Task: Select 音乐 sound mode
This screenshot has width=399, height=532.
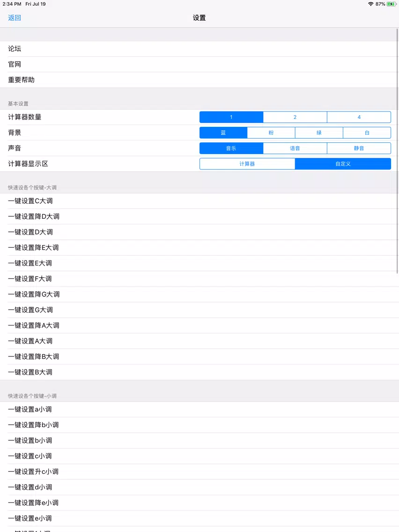Action: pos(231,148)
